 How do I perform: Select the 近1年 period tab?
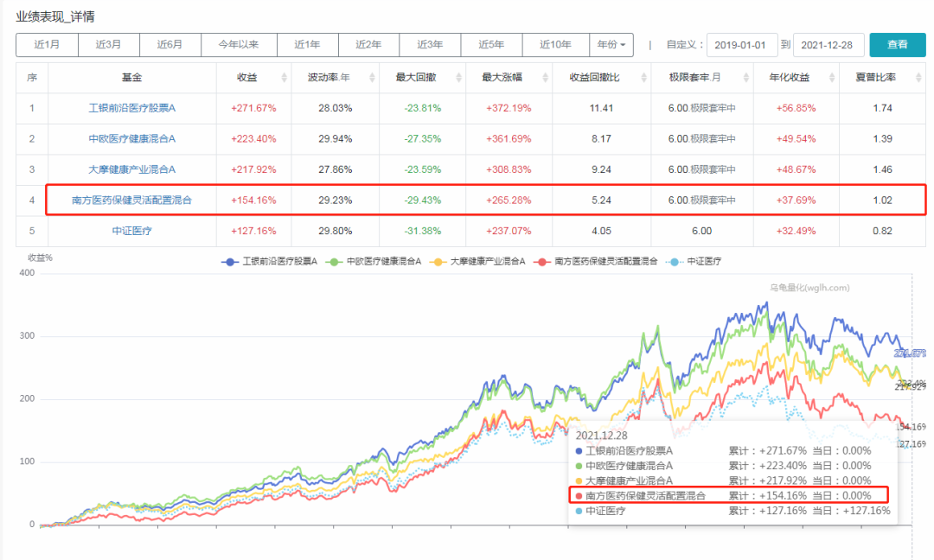click(307, 45)
